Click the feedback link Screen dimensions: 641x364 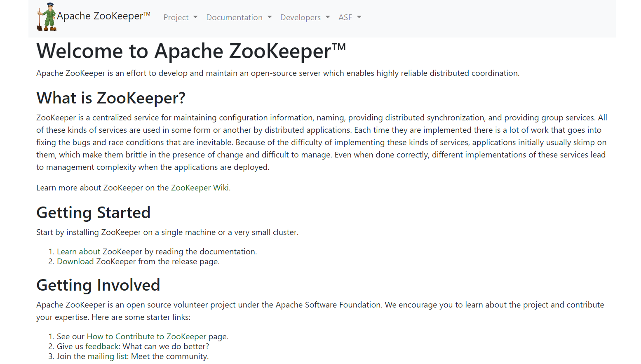[x=102, y=346]
